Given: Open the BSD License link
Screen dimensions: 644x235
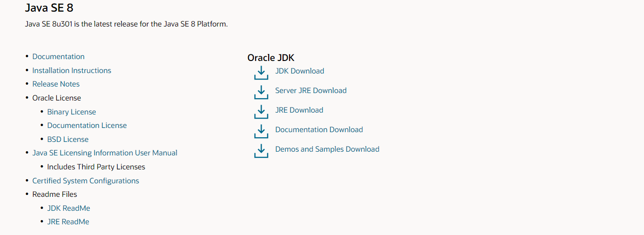Looking at the screenshot, I should (68, 139).
